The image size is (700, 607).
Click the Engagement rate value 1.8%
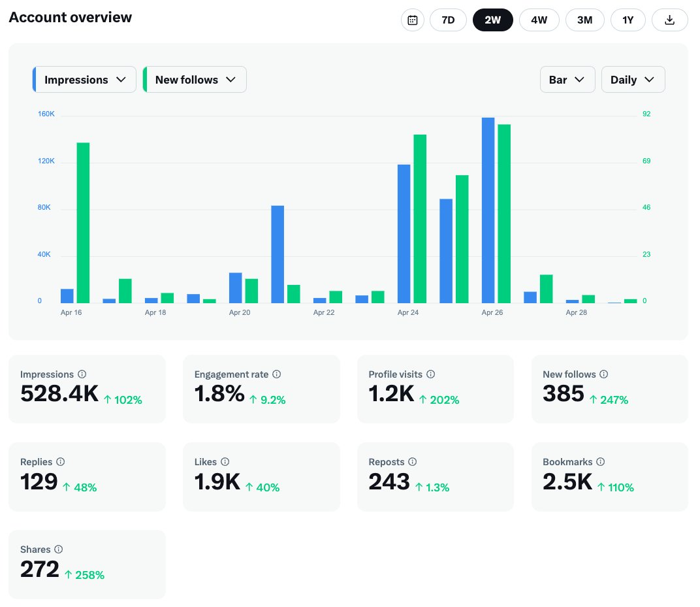(219, 393)
